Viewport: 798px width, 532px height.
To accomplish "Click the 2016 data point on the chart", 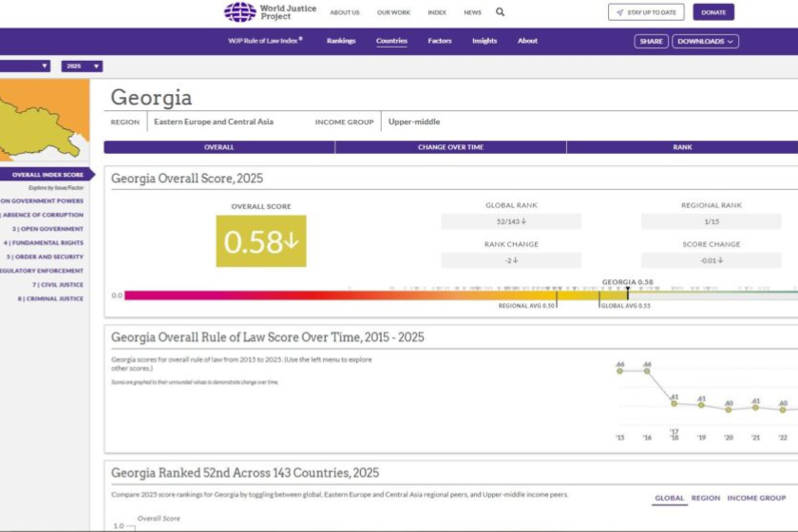I will (x=647, y=370).
